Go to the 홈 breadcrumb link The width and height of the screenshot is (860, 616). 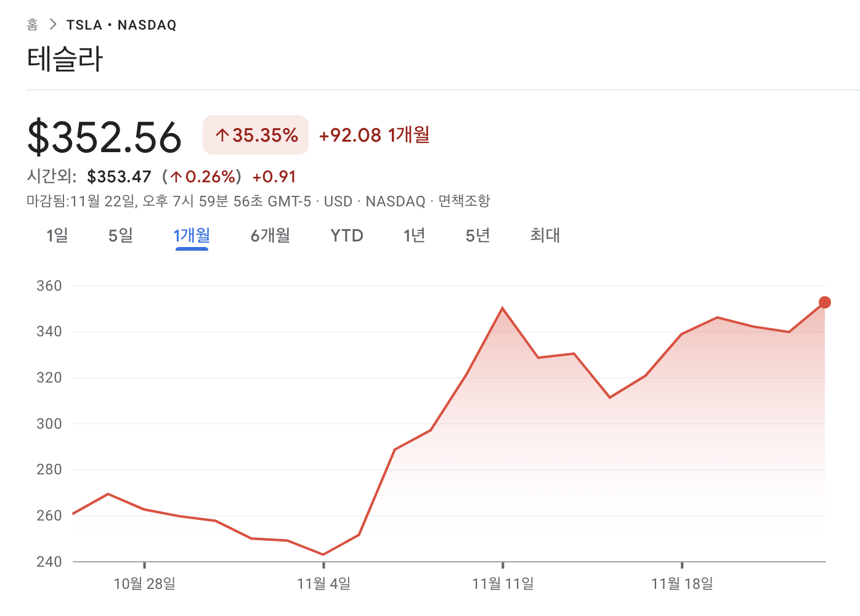(33, 25)
